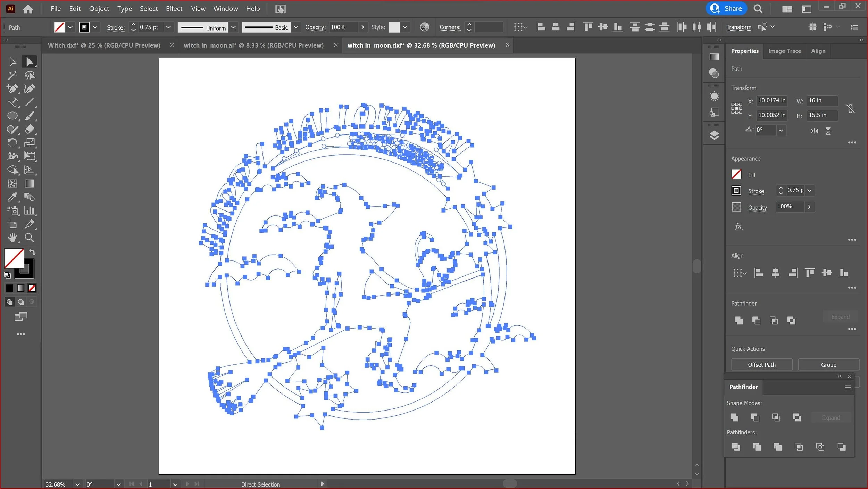This screenshot has height=489, width=868.
Task: Select the Selection tool (black arrow)
Action: [x=12, y=62]
